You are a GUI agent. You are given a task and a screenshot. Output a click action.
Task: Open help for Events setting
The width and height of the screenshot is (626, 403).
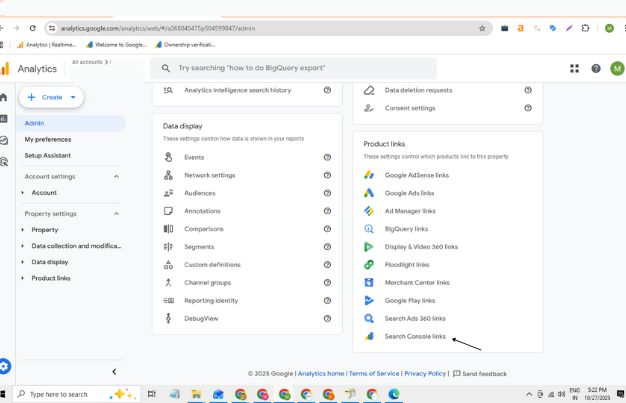(327, 157)
